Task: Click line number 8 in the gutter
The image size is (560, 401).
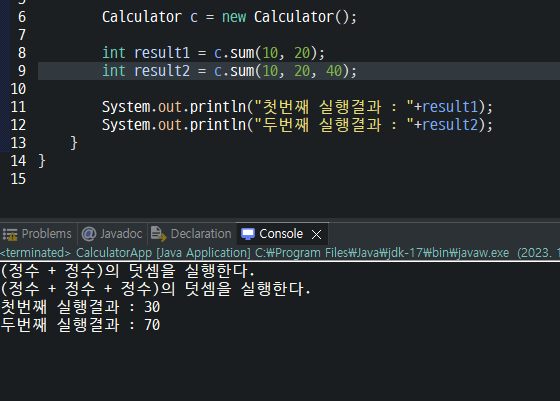Action: (22, 53)
